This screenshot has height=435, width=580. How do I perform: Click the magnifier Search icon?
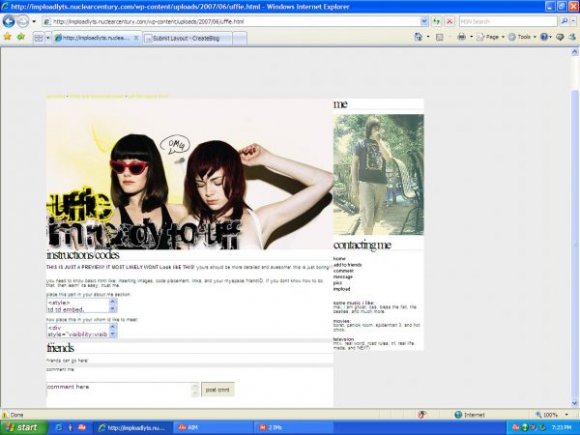coord(564,21)
